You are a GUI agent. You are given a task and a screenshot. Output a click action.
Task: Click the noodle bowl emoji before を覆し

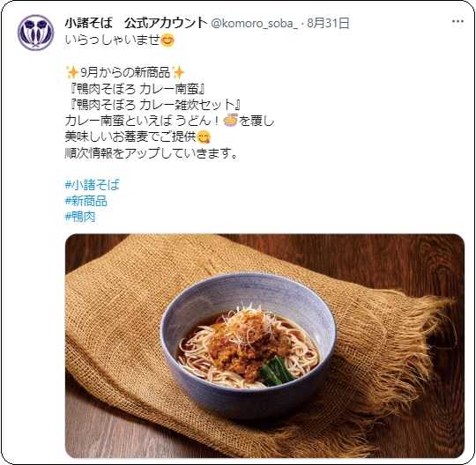point(230,121)
